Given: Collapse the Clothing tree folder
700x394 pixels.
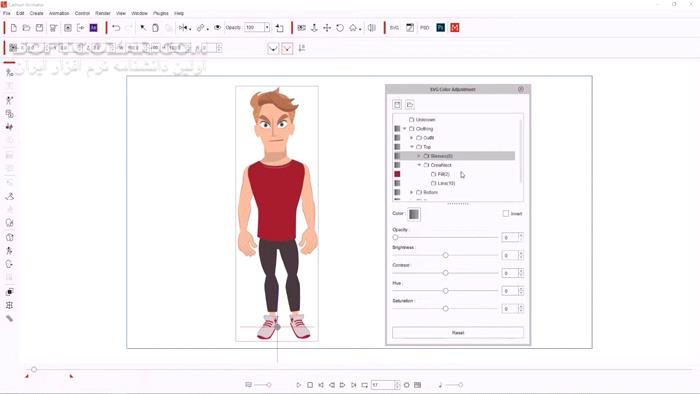Looking at the screenshot, I should 405,129.
